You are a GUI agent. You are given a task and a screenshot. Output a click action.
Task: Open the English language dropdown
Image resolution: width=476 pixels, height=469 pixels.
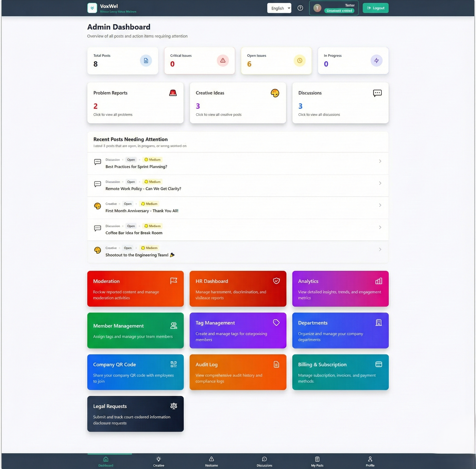(x=279, y=8)
